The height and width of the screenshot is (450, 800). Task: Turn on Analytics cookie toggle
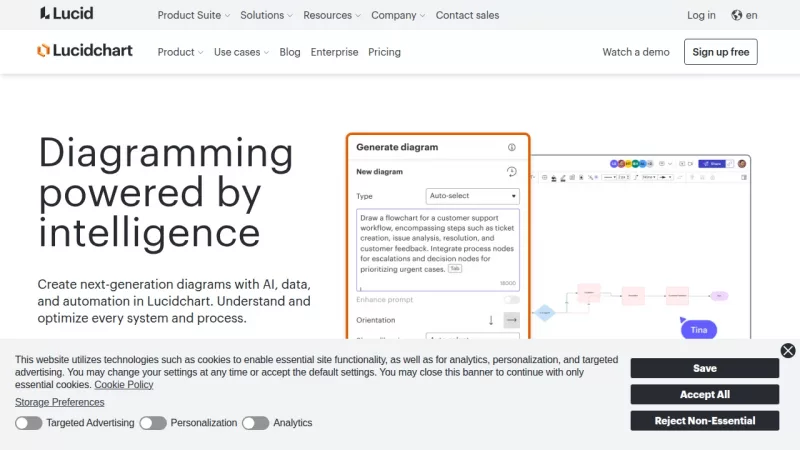click(x=256, y=423)
